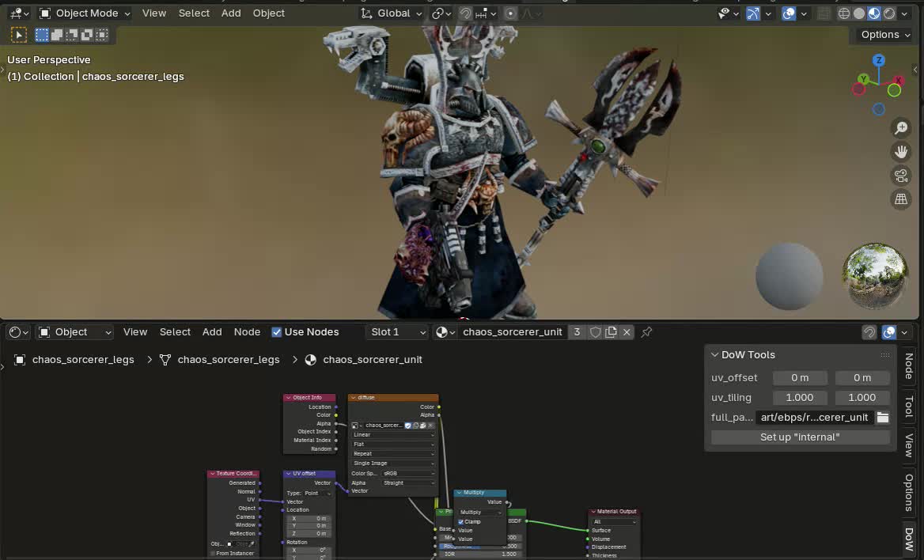Toggle the Use Nodes checkbox
This screenshot has height=560, width=924.
[x=276, y=332]
